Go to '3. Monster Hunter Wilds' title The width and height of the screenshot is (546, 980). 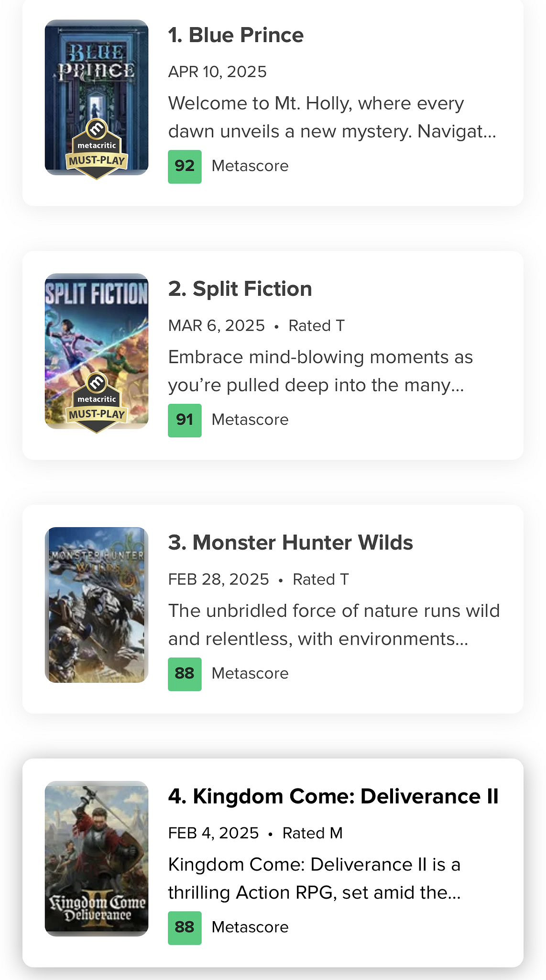coord(290,543)
